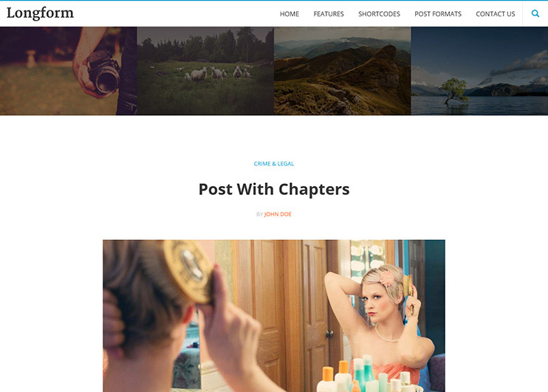Click the woman's reflected face in photo
The height and width of the screenshot is (392, 548).
[x=378, y=303]
